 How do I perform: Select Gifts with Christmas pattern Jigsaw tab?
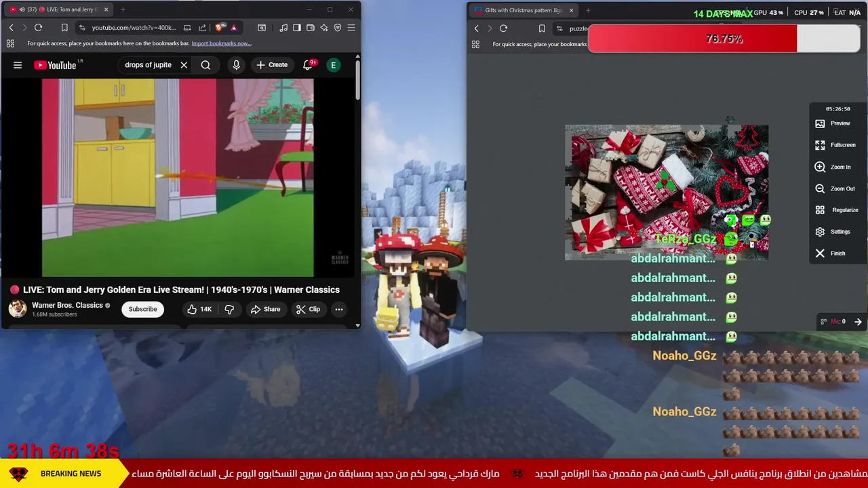tap(524, 10)
